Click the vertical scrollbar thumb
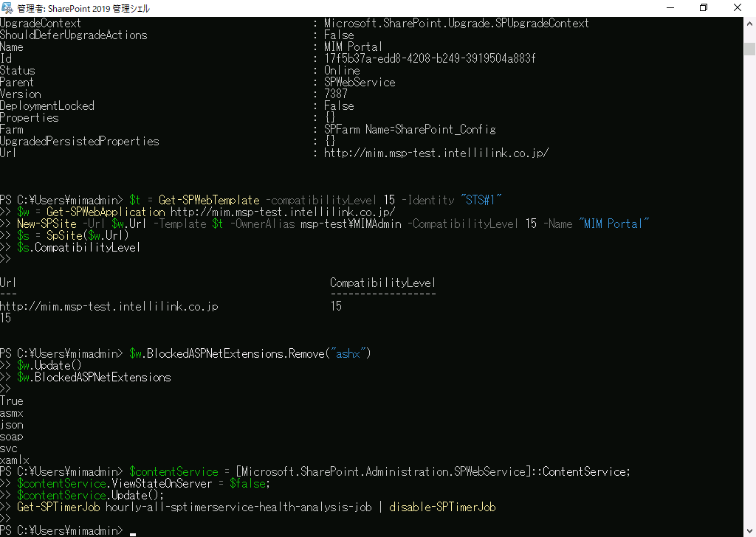The height and width of the screenshot is (537, 756). 749,49
